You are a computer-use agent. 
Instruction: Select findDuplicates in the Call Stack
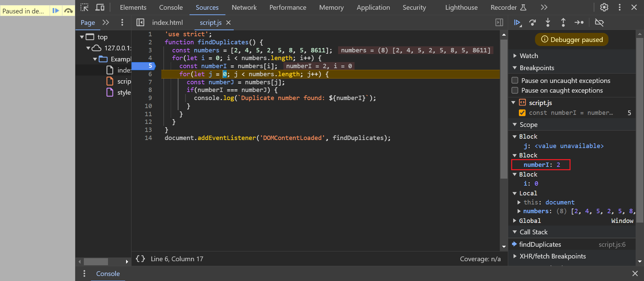coord(540,244)
